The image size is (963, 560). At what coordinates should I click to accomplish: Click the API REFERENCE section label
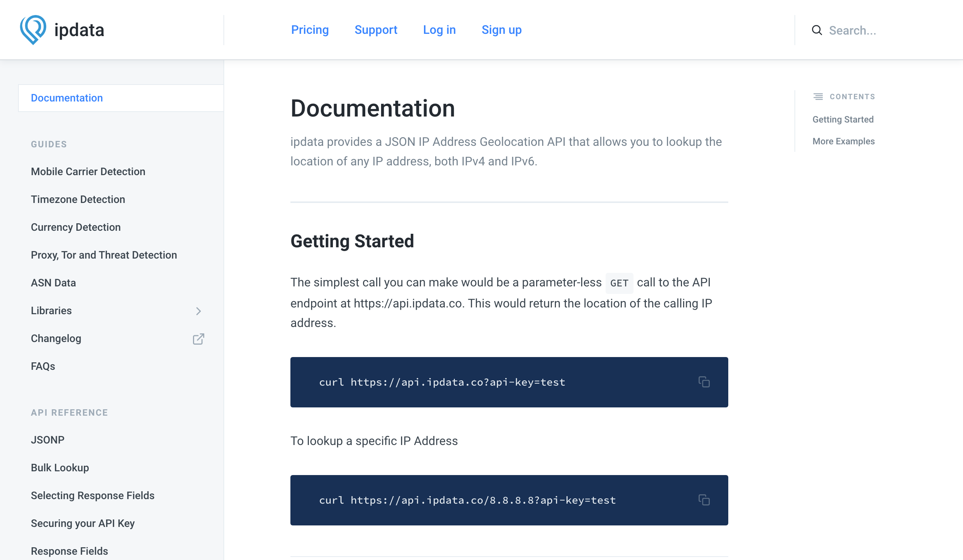(70, 413)
